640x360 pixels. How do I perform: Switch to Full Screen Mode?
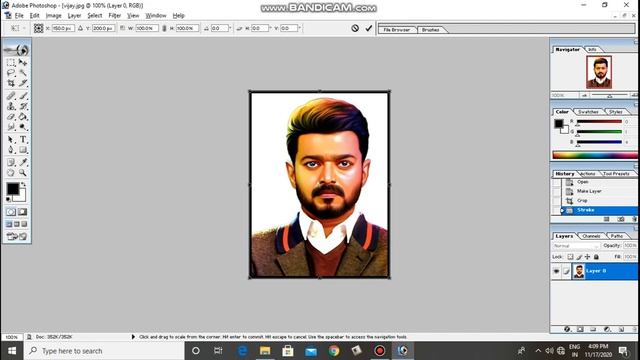pyautogui.click(x=24, y=224)
